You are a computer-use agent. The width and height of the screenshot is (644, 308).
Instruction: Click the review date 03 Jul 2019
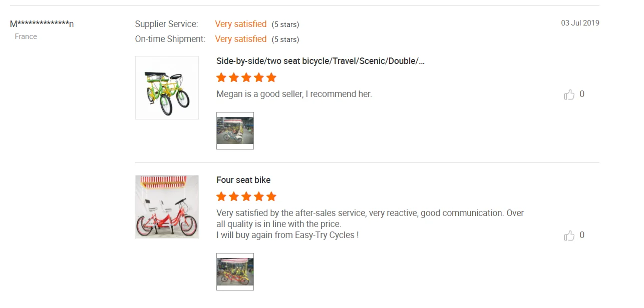point(580,23)
